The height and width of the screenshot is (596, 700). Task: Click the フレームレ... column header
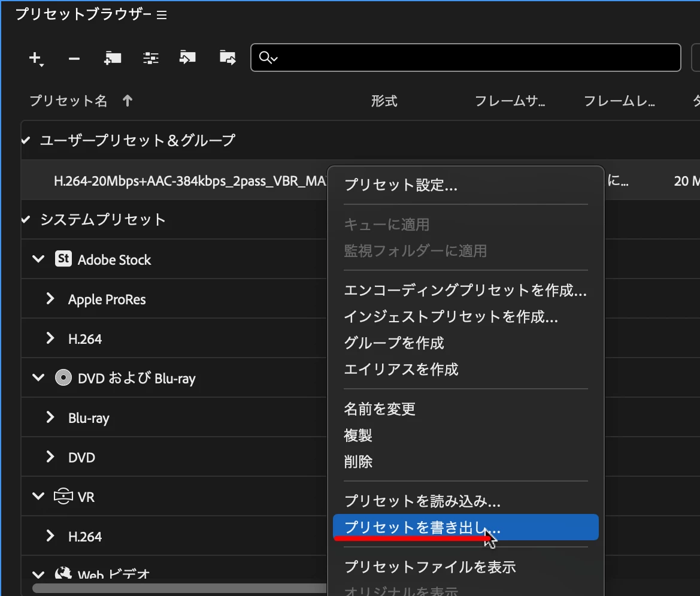[x=620, y=101]
